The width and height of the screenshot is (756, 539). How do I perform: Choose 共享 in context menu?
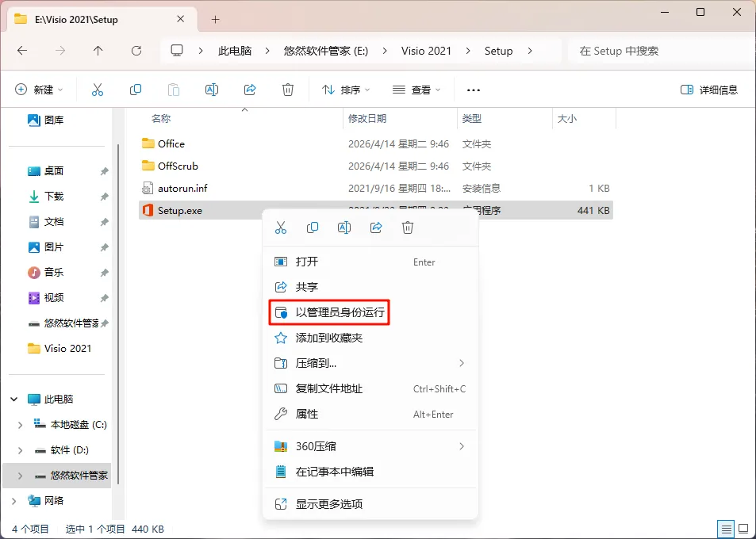click(370, 287)
